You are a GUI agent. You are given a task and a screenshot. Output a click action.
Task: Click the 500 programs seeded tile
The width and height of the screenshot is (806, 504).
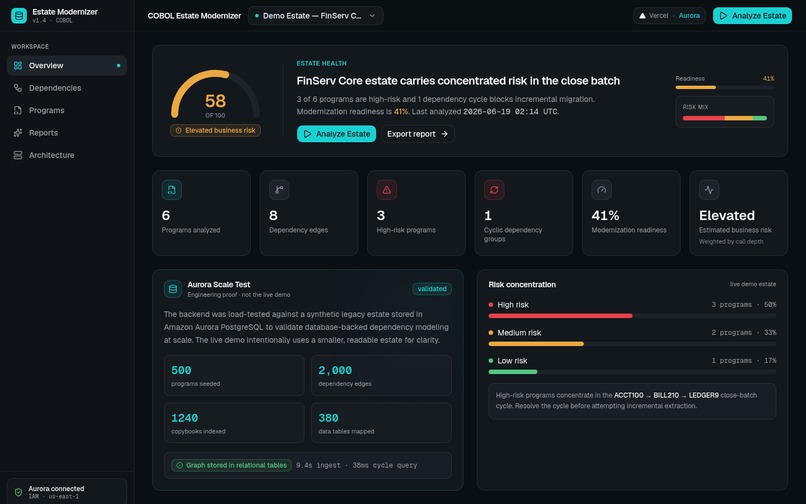coord(234,375)
